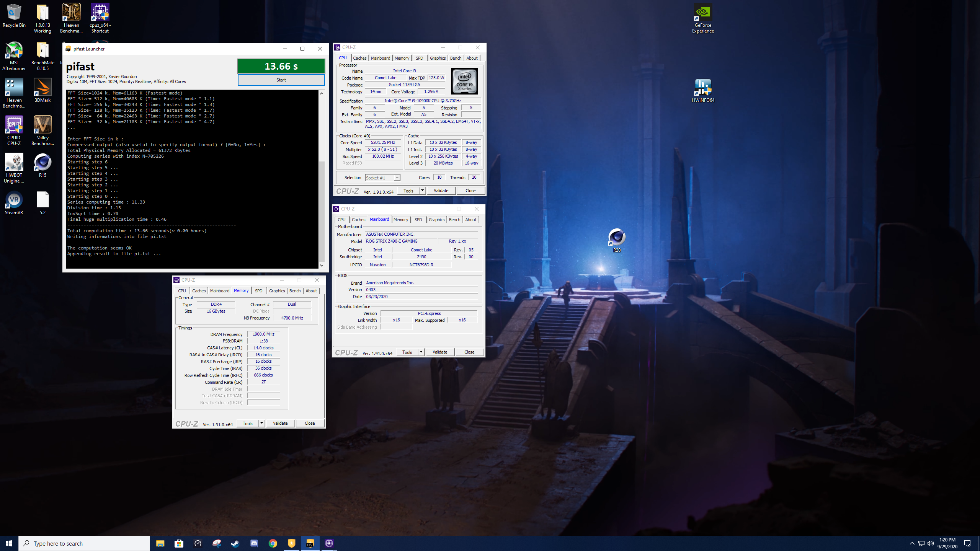
Task: Click the command prompt taskbar icon
Action: coord(310,543)
